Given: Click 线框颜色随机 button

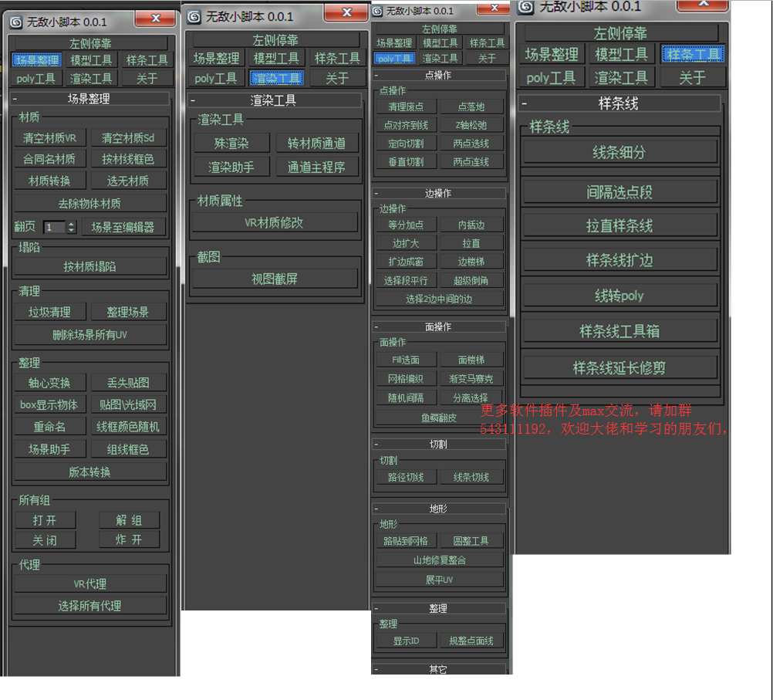Looking at the screenshot, I should tap(128, 427).
